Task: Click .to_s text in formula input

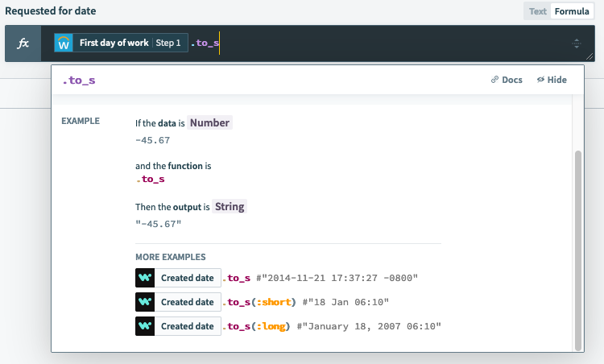Action: (205, 43)
